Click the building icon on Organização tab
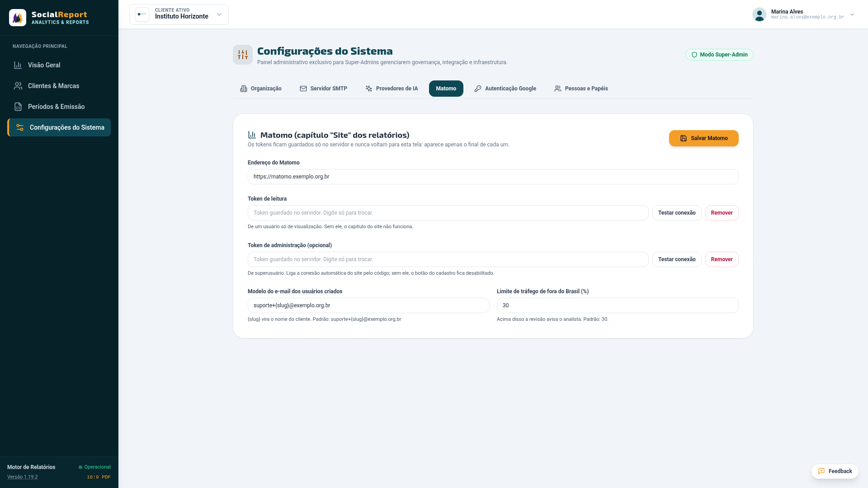The width and height of the screenshot is (868, 488). click(x=244, y=89)
